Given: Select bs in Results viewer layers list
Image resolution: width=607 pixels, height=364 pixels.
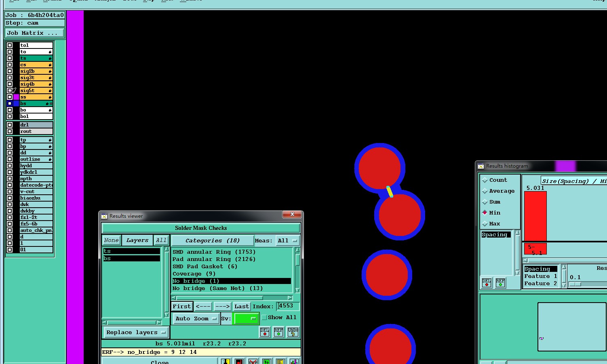Looking at the screenshot, I should [132, 258].
